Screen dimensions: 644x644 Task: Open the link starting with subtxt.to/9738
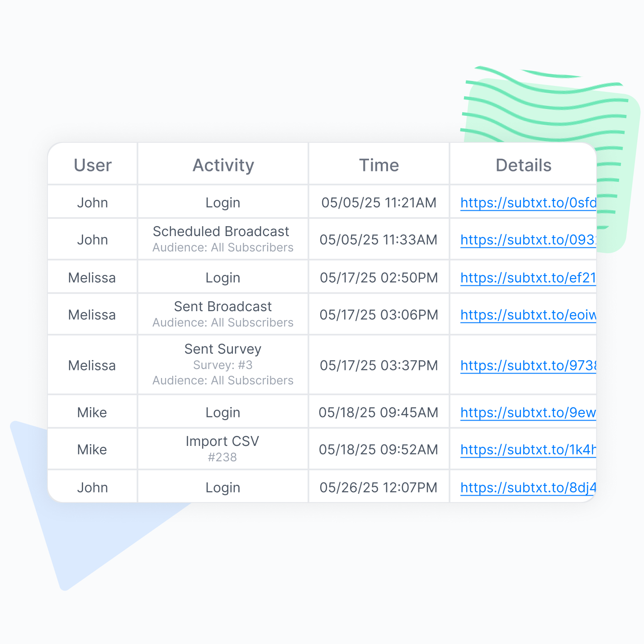point(528,365)
